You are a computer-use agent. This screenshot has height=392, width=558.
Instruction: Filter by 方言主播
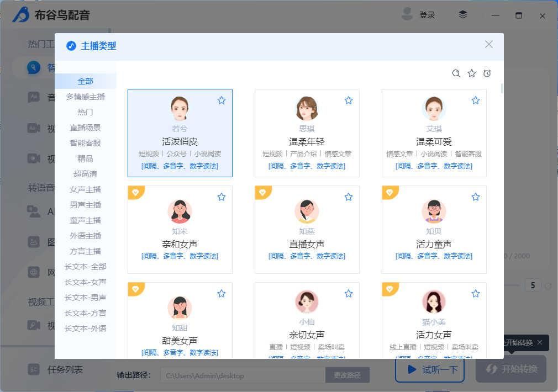tap(86, 251)
